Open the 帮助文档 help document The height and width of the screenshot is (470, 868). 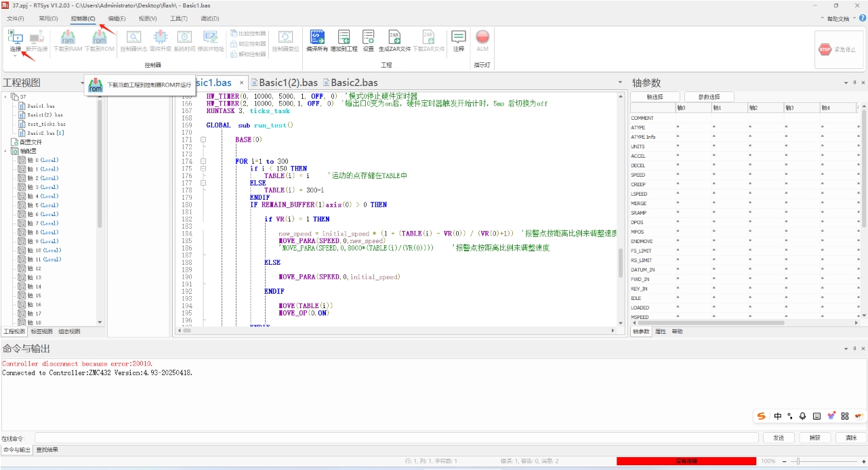[838, 19]
